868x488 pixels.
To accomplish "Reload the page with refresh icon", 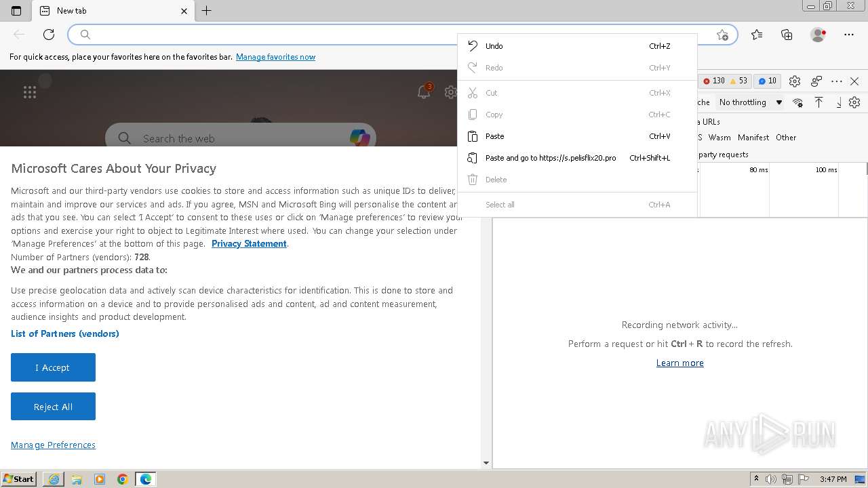I will 49,35.
